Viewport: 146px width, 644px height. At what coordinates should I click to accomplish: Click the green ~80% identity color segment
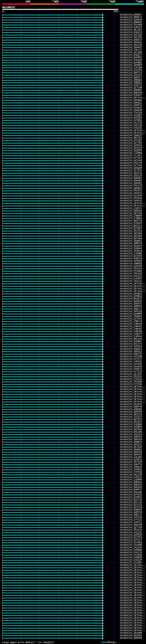click(101, 4)
